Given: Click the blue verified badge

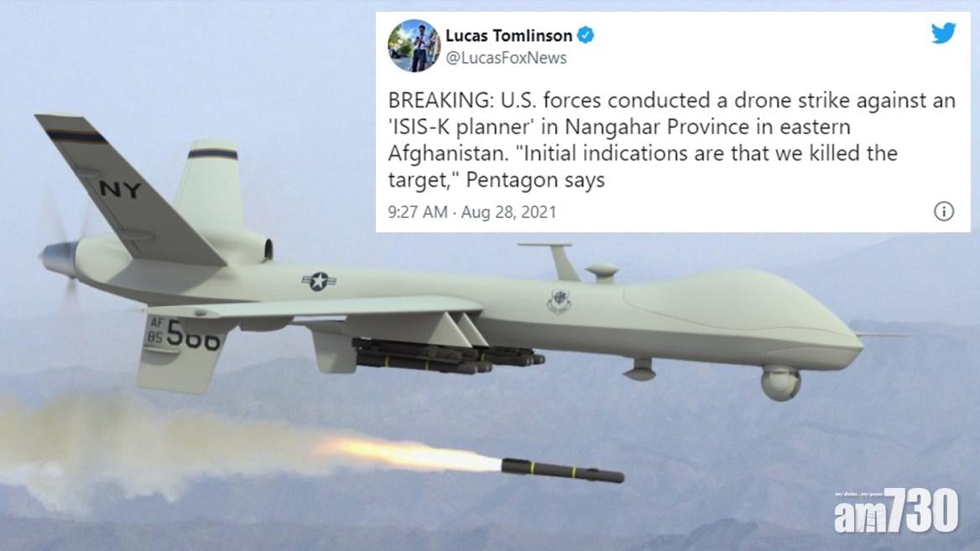Looking at the screenshot, I should pyautogui.click(x=585, y=35).
